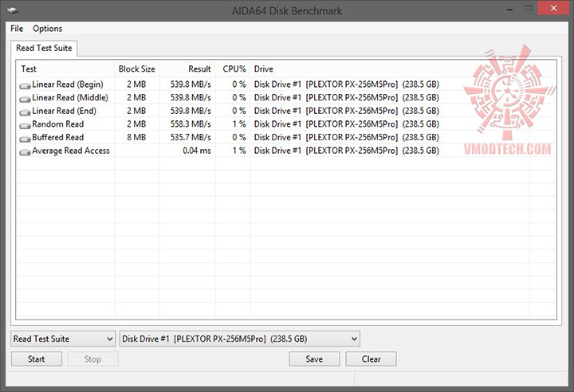
Task: Clear the benchmark results
Action: (372, 359)
